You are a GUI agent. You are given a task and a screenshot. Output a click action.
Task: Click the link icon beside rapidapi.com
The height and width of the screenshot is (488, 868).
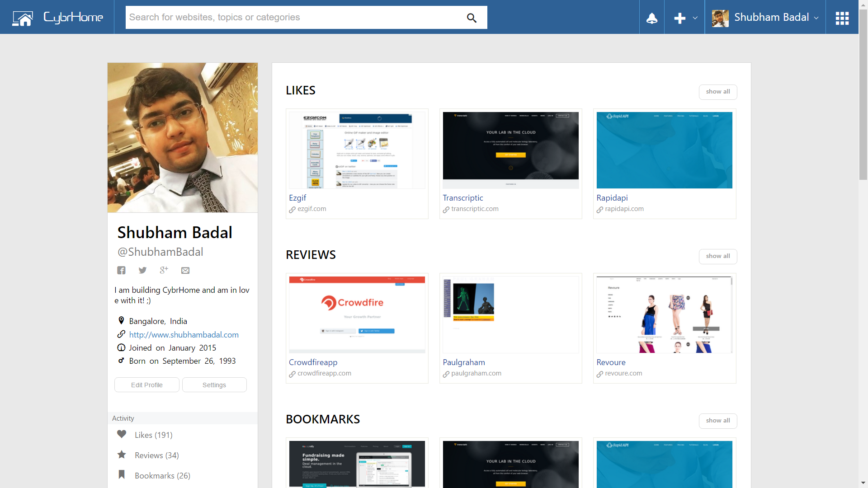pos(600,210)
